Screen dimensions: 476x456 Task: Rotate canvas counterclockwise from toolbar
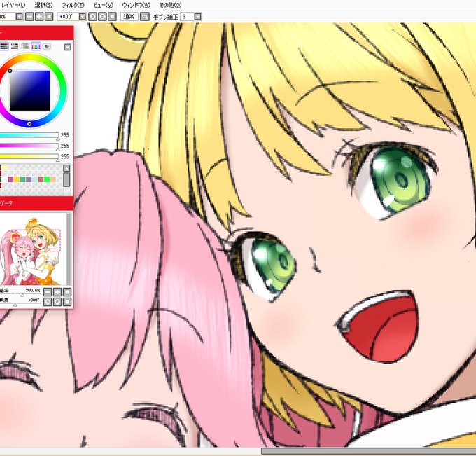click(x=92, y=16)
